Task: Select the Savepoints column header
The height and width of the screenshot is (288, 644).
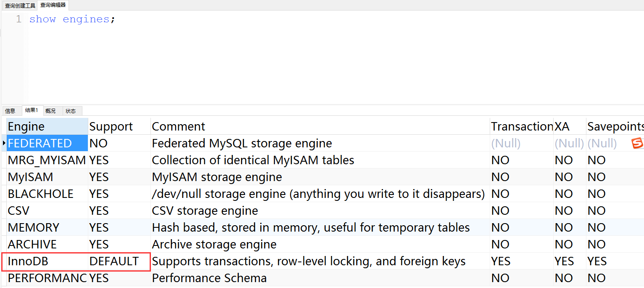Action: coord(615,126)
